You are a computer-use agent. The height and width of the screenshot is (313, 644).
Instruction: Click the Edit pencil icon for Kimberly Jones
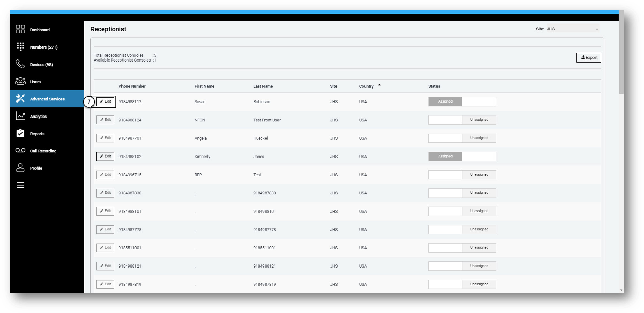(105, 156)
